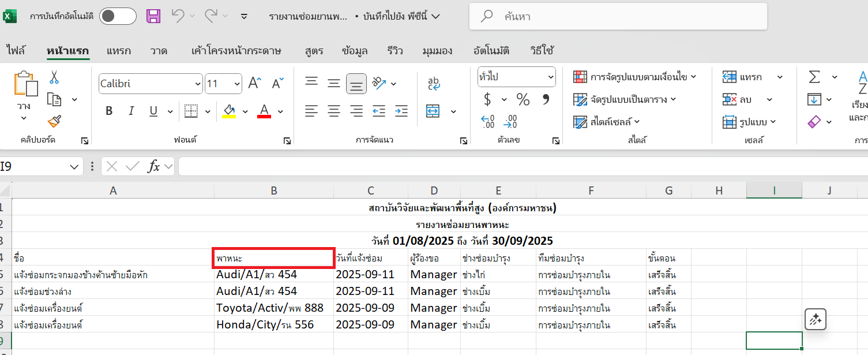Select the Format Painter brush icon
The width and height of the screenshot is (868, 355).
[55, 121]
